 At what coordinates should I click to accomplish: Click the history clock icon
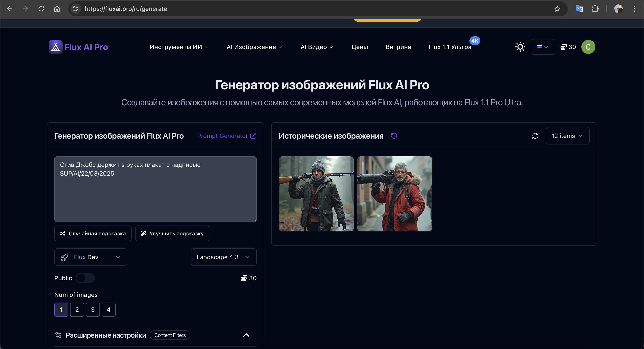click(394, 136)
